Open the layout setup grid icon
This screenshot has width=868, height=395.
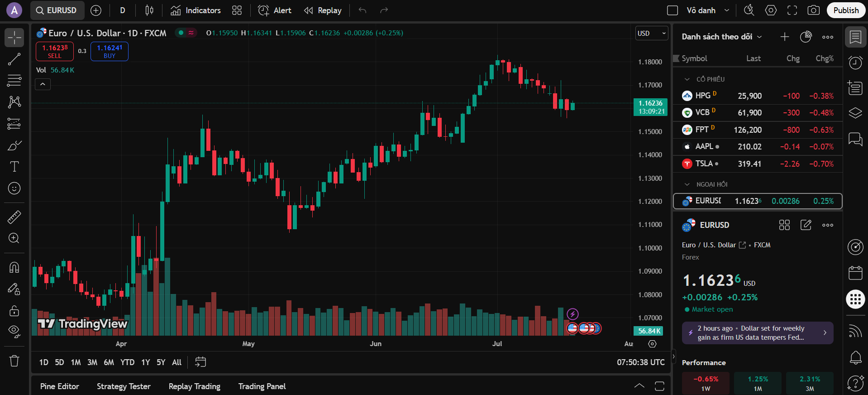237,10
